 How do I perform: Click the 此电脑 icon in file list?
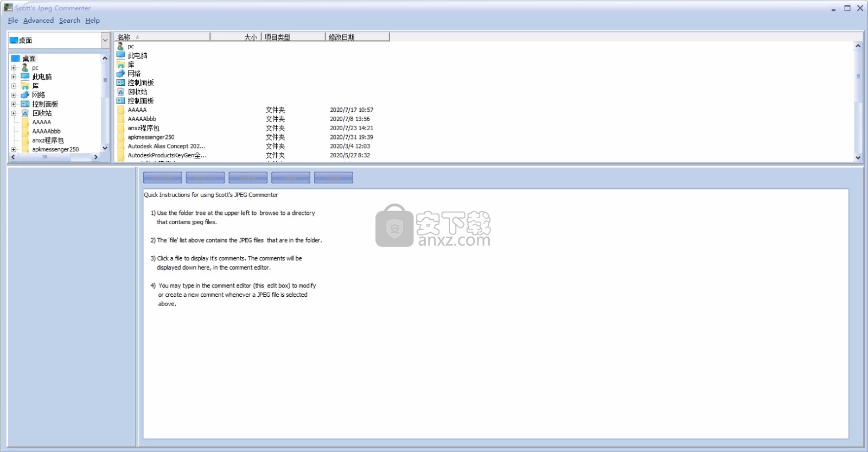pos(121,55)
